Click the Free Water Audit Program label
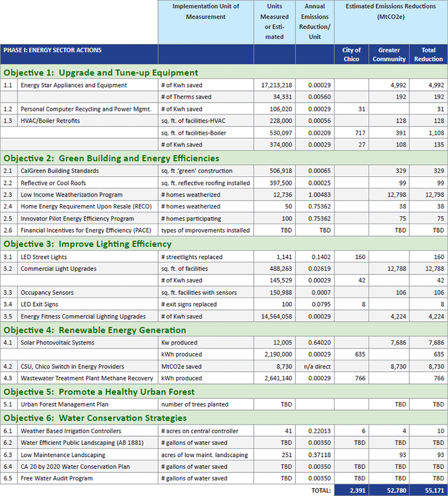Screen dimensions: 448x496 (57, 478)
